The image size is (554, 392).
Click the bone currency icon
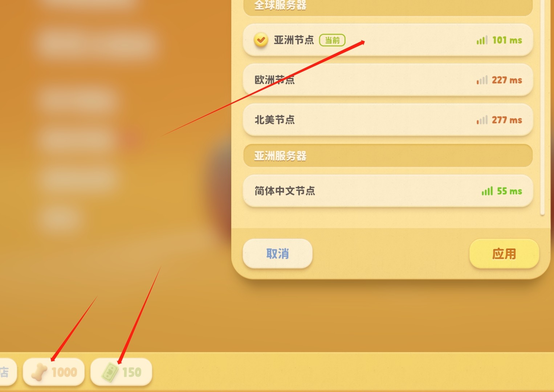pyautogui.click(x=39, y=372)
